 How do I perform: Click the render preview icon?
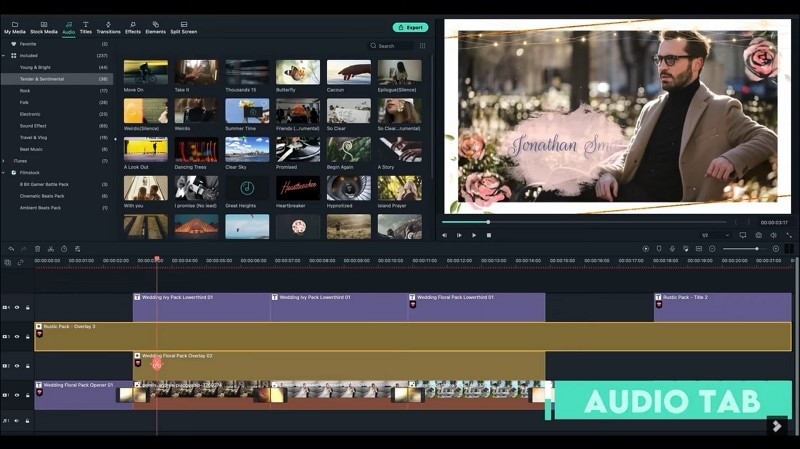645,248
